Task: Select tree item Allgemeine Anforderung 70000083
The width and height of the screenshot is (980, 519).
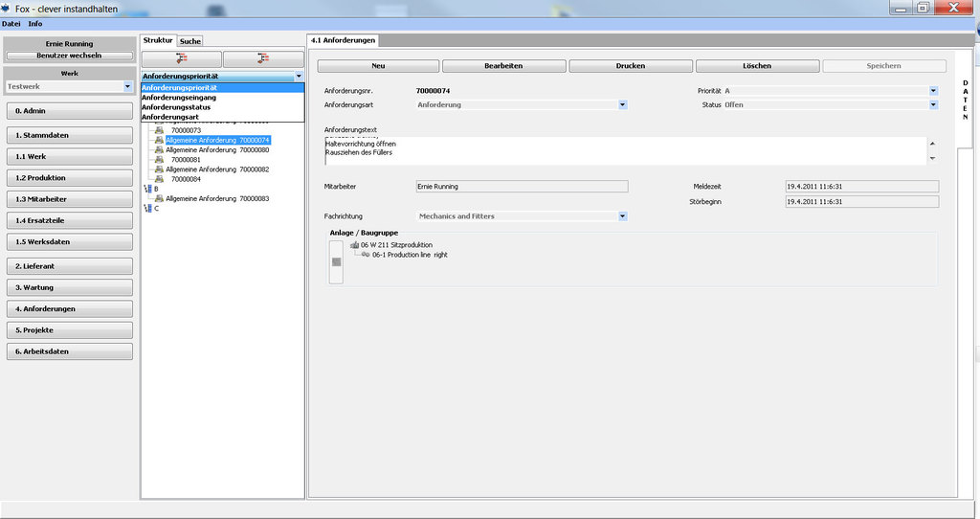Action: coord(216,198)
